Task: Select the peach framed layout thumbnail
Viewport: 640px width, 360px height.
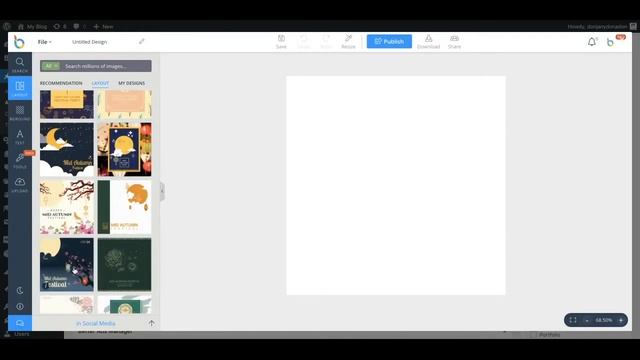Action: coord(124,104)
